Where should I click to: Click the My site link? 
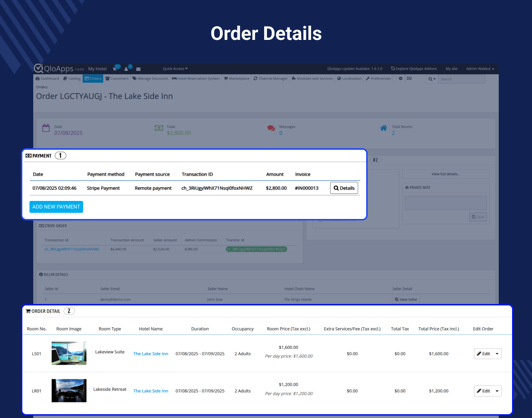[x=451, y=69]
